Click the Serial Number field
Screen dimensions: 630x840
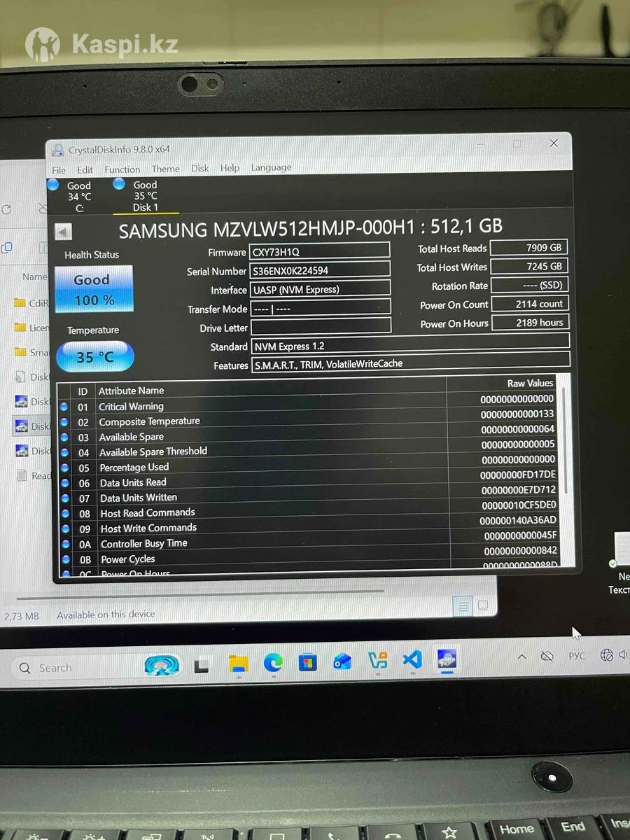(319, 270)
